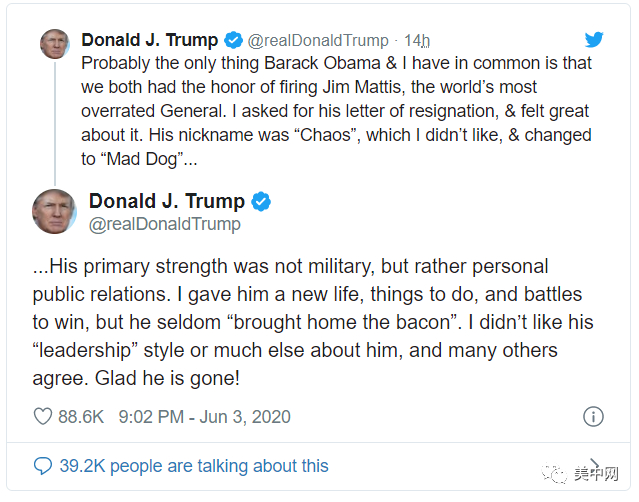Screen dimensions: 639x502
Task: Click the "9:02 PM - Jun 3, 2020" timestamp
Action: 204,416
